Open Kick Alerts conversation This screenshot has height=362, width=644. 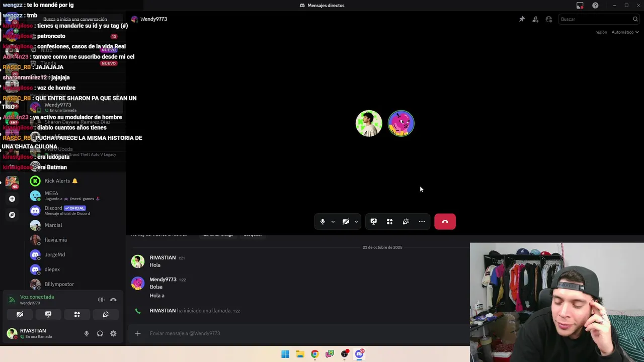[75, 181]
